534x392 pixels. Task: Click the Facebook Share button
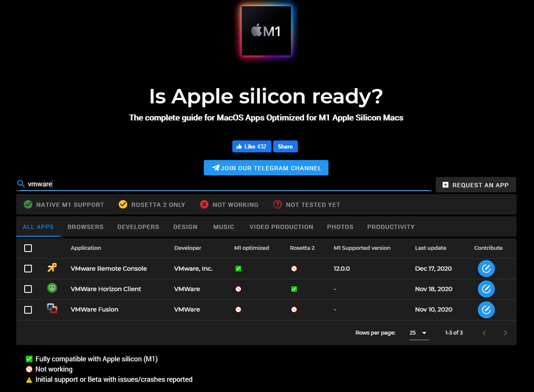[x=286, y=146]
